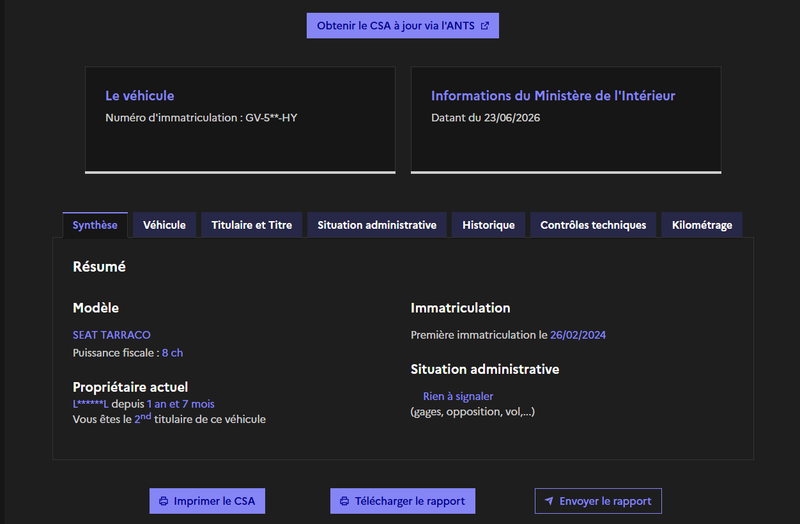Viewport: 800px width, 524px height.
Task: Click the printer icon on Imprimer le CSA
Action: (163, 501)
